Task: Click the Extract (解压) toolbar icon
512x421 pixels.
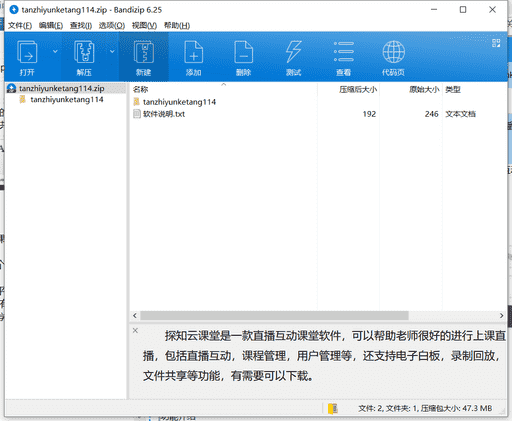Action: coord(84,52)
